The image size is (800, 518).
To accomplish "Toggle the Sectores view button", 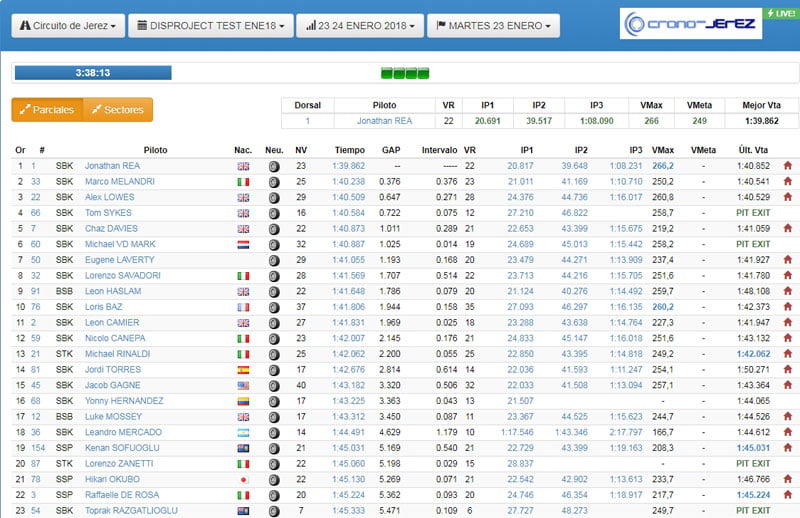I will [118, 110].
